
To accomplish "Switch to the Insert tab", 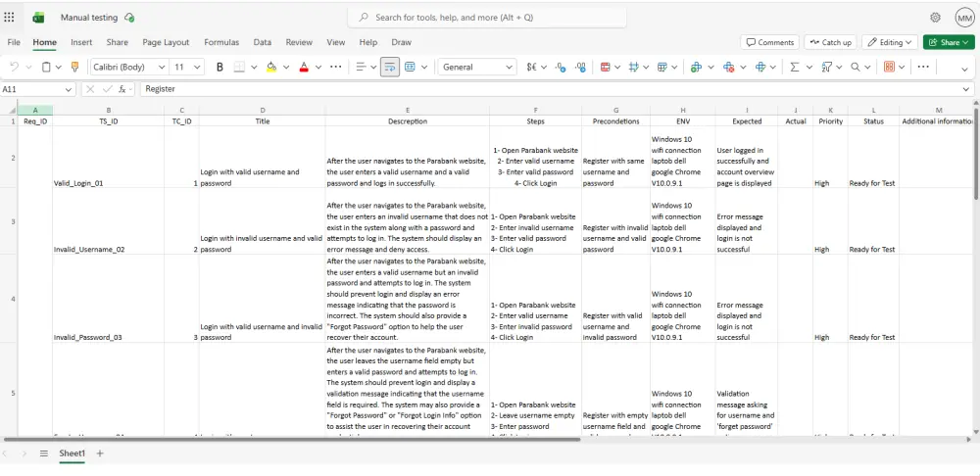I will pyautogui.click(x=81, y=42).
